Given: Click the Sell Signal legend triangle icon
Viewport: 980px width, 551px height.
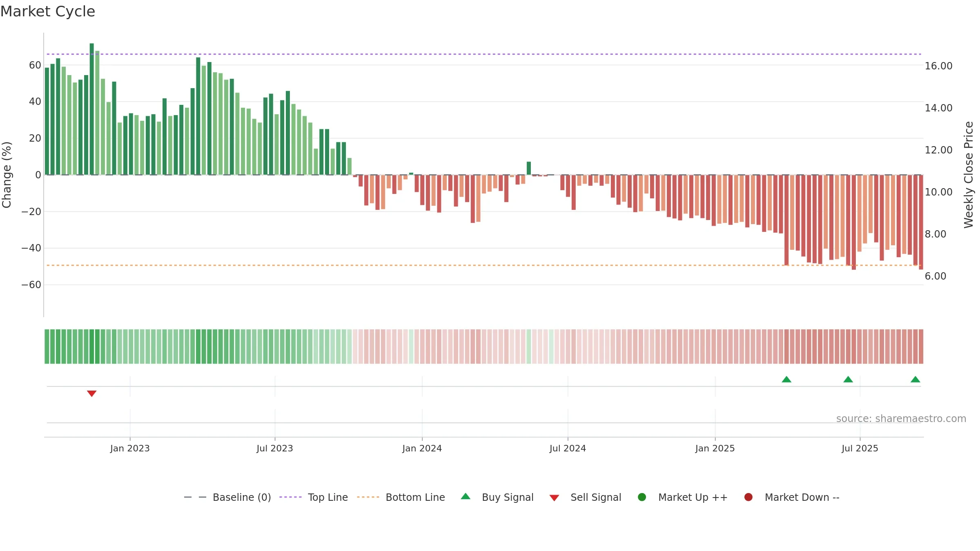Looking at the screenshot, I should (554, 498).
